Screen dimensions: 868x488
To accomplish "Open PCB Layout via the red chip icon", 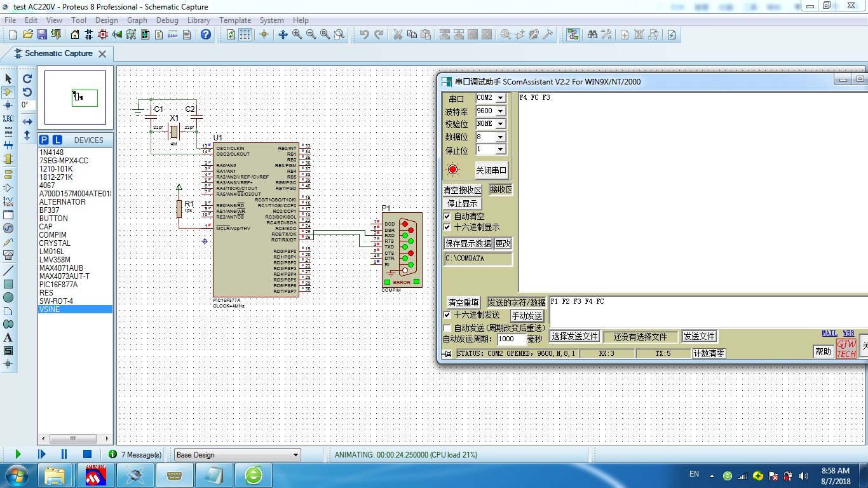I will click(x=104, y=34).
